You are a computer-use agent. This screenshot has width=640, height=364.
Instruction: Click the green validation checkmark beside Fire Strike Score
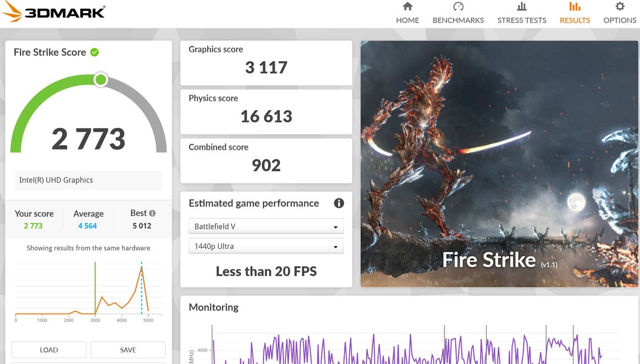[94, 52]
